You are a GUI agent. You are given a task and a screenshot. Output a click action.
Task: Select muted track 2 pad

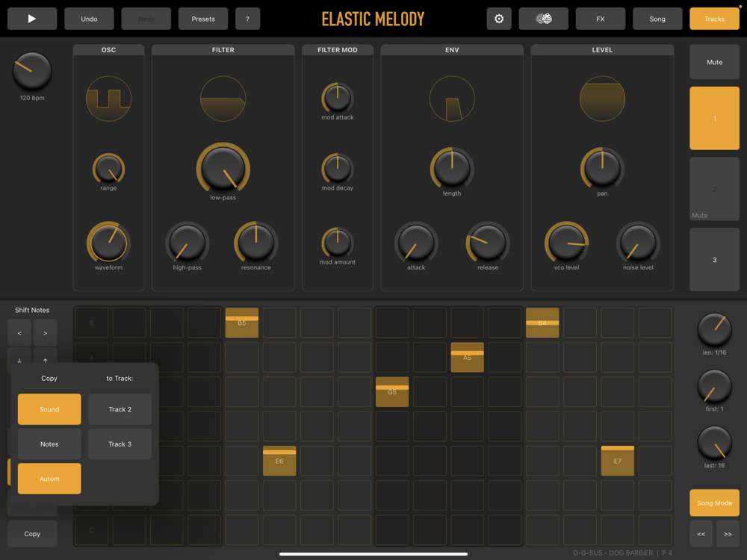(715, 189)
